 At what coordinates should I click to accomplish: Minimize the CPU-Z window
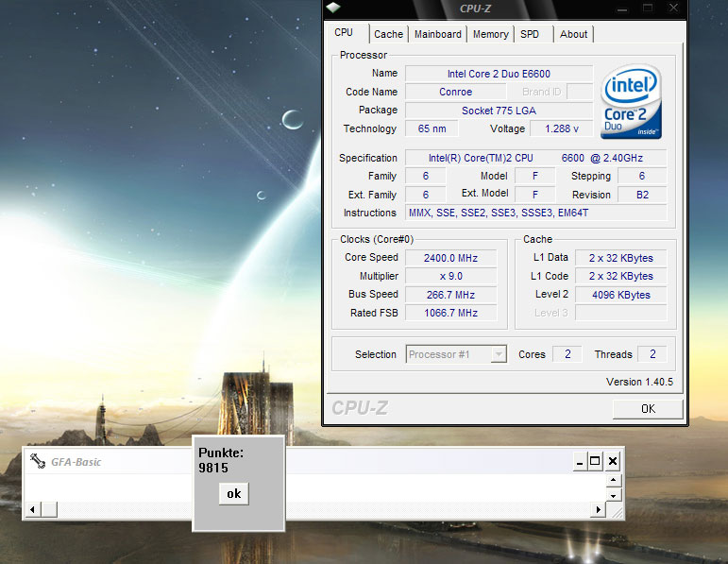[622, 9]
